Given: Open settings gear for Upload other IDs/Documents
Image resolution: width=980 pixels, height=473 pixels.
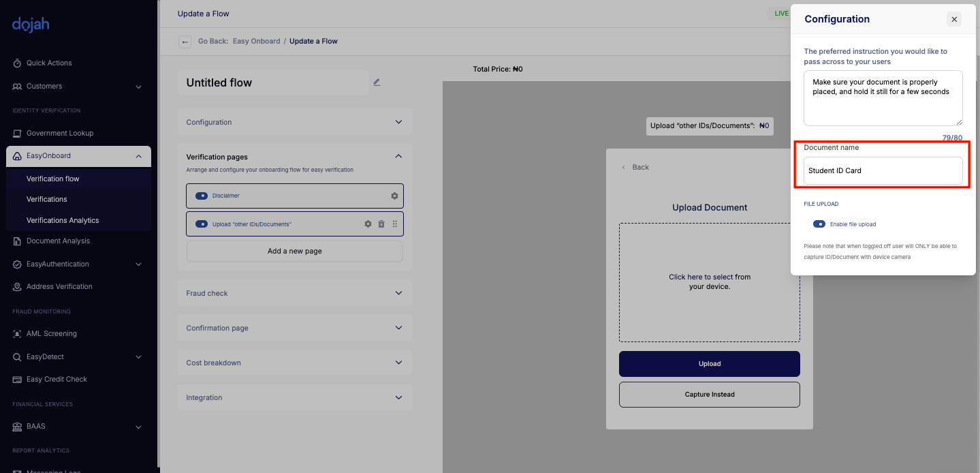Looking at the screenshot, I should (x=368, y=224).
